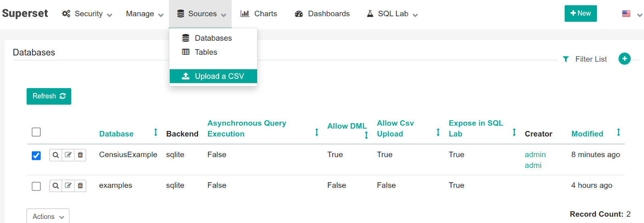Check the examples row checkbox

pos(36,186)
